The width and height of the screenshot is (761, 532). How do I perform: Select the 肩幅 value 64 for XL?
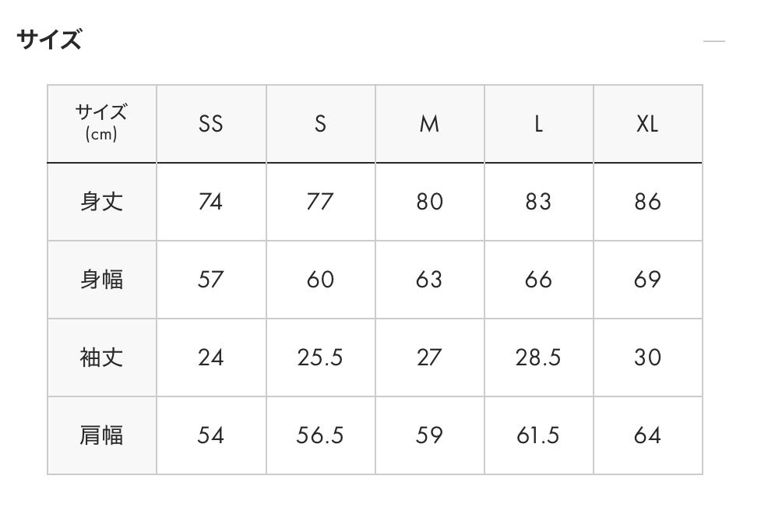pyautogui.click(x=647, y=435)
